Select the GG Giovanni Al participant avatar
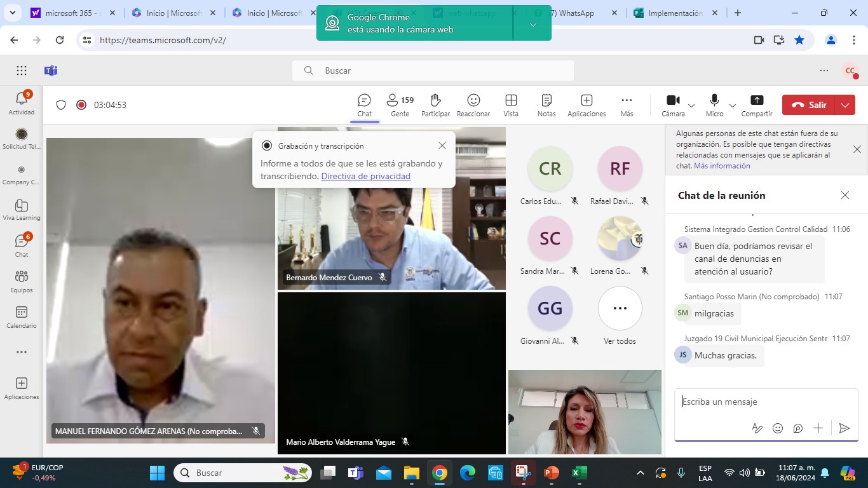Image resolution: width=868 pixels, height=488 pixels. [550, 308]
